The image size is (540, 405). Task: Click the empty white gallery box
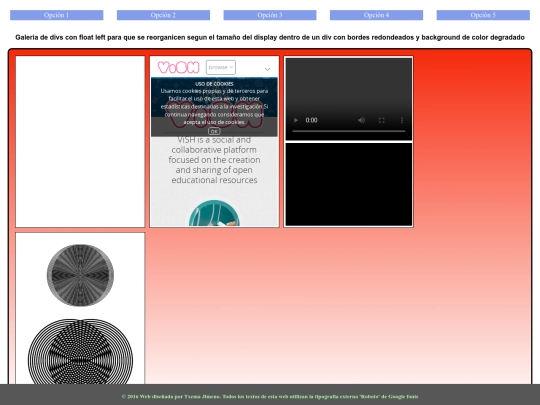pyautogui.click(x=80, y=142)
